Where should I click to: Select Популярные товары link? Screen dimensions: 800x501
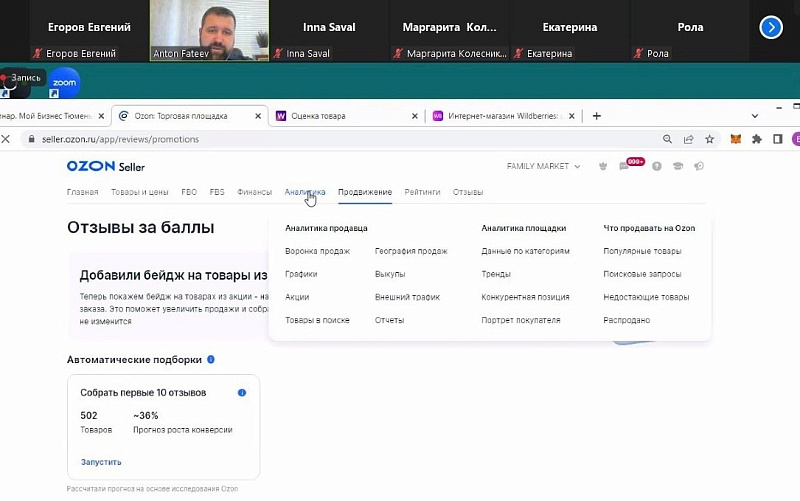(x=642, y=251)
